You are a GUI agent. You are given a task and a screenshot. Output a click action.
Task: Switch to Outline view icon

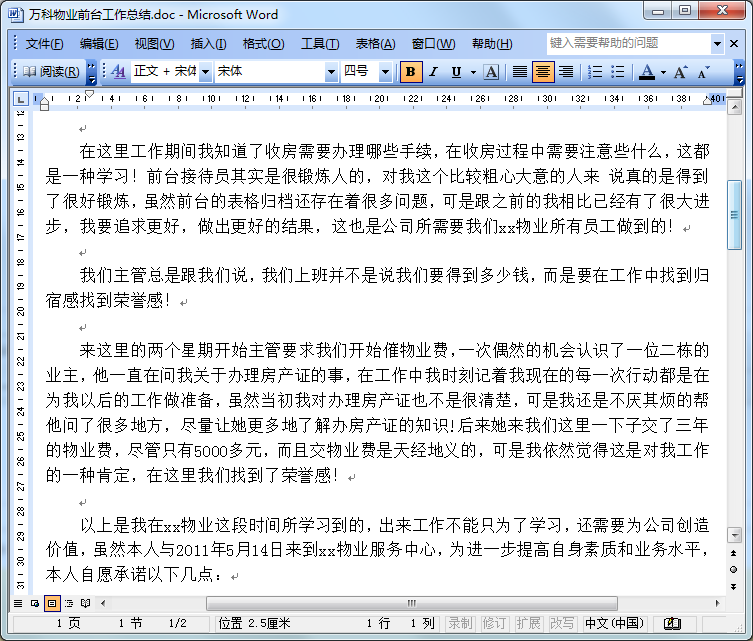[69, 603]
